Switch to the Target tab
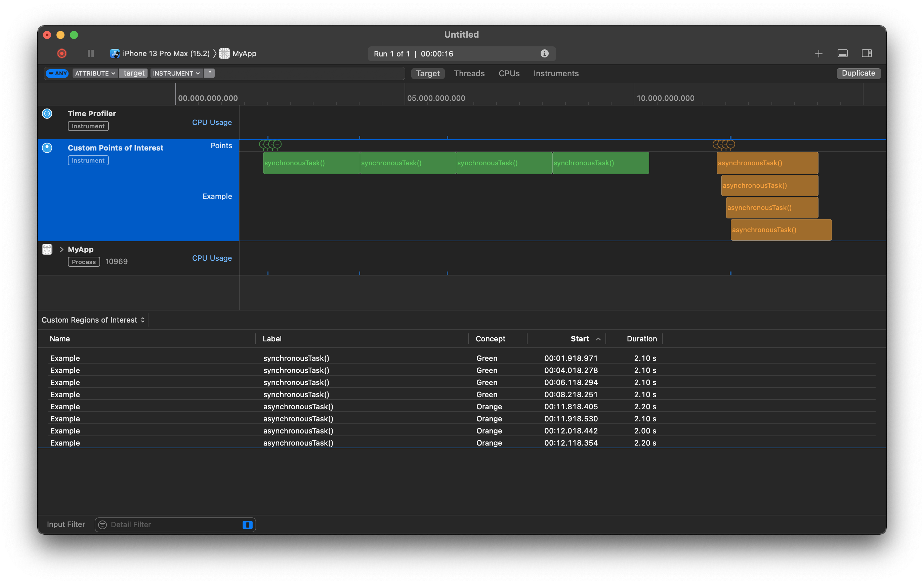The width and height of the screenshot is (924, 584). (x=428, y=73)
